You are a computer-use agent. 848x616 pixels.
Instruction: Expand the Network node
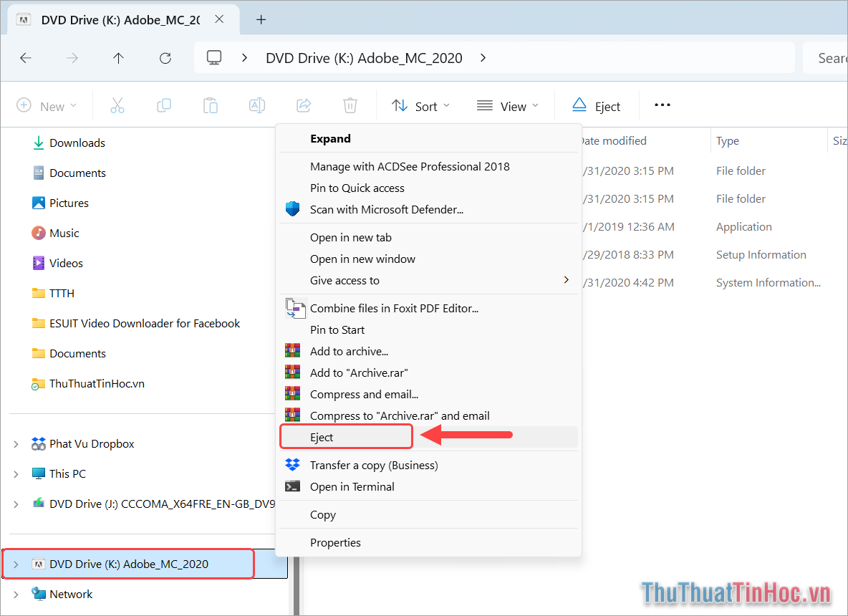point(16,595)
